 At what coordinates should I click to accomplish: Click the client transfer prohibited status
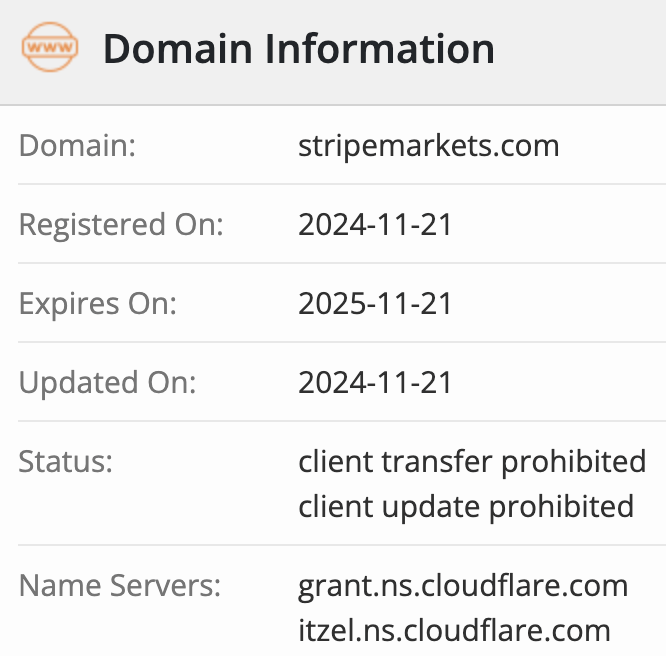472,462
